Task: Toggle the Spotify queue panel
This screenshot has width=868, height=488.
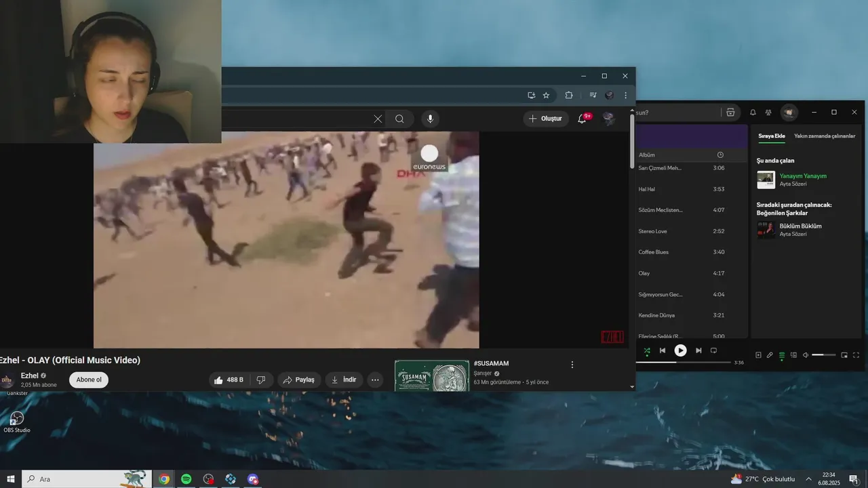Action: click(x=781, y=355)
